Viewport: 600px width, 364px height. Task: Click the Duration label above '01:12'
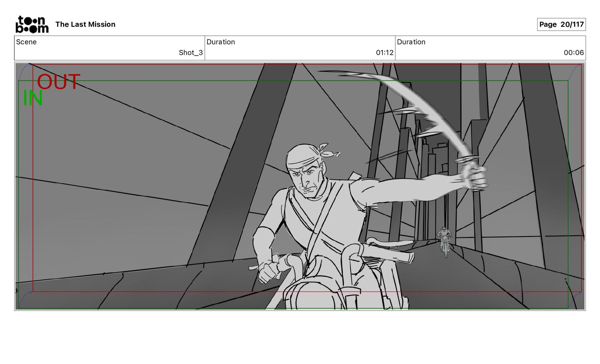(x=221, y=42)
